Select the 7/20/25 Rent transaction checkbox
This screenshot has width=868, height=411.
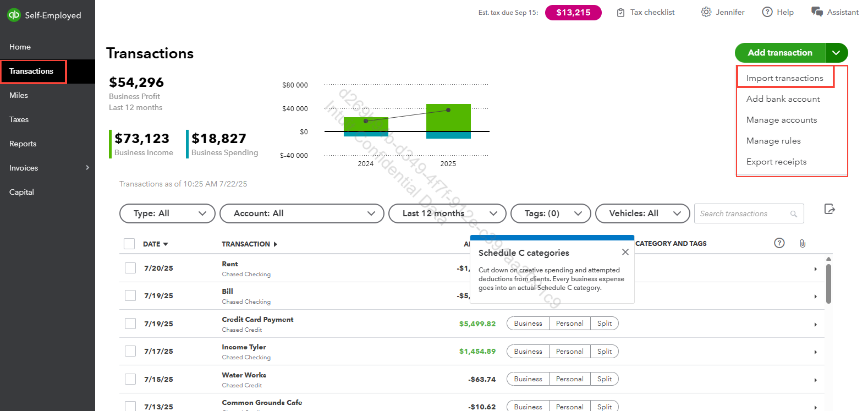(130, 268)
